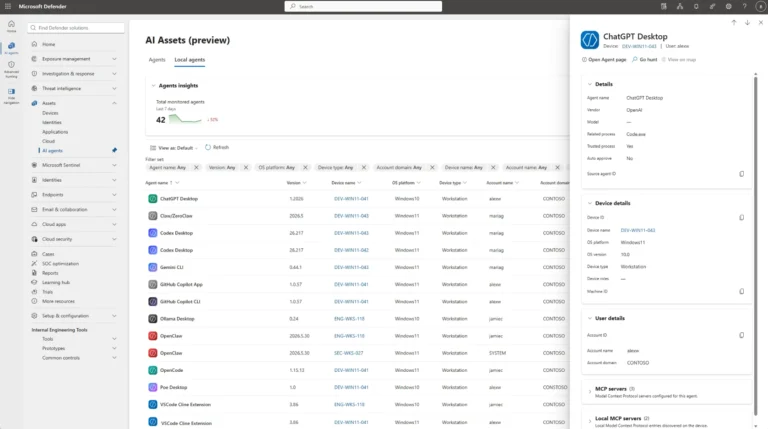Go to previous item with up arrow
The height and width of the screenshot is (429, 768).
pos(734,23)
